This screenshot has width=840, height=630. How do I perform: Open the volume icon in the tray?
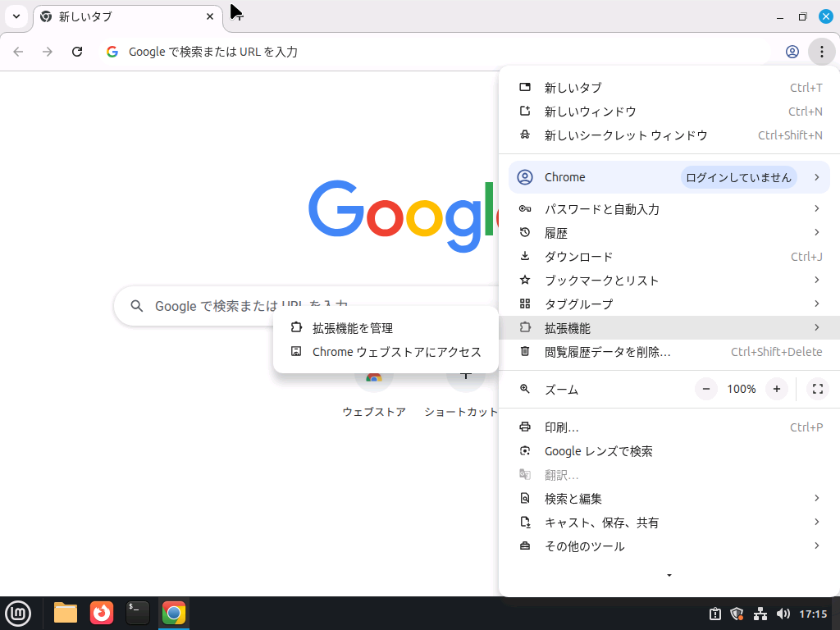(x=783, y=614)
